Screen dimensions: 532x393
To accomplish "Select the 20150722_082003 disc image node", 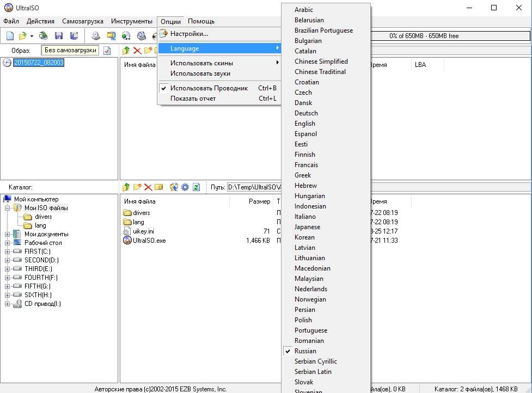I will click(x=38, y=63).
